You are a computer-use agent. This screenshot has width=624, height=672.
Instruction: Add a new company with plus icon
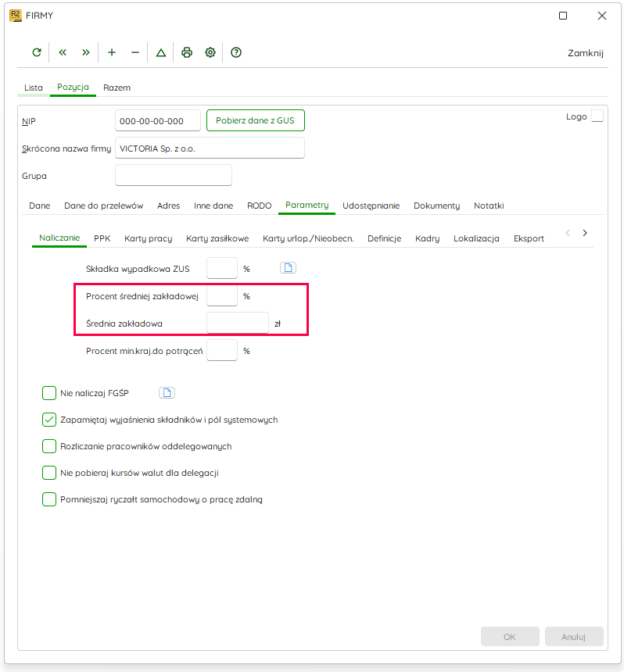[x=112, y=52]
